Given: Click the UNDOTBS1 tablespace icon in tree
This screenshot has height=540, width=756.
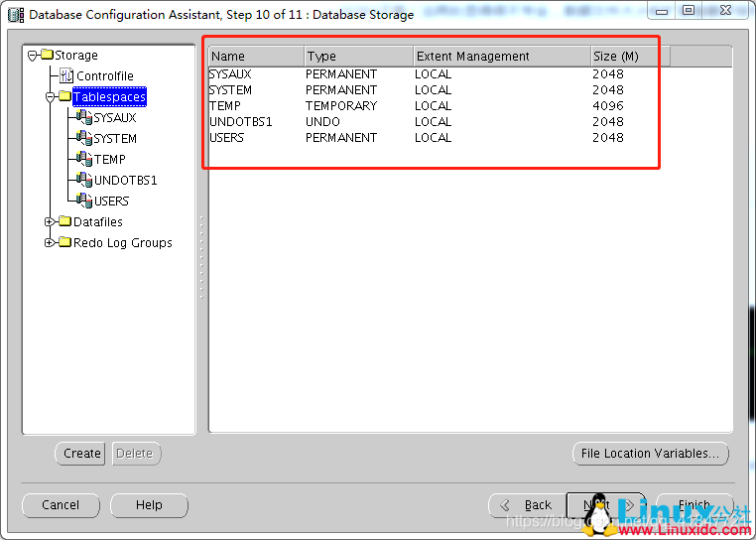Looking at the screenshot, I should [x=84, y=180].
